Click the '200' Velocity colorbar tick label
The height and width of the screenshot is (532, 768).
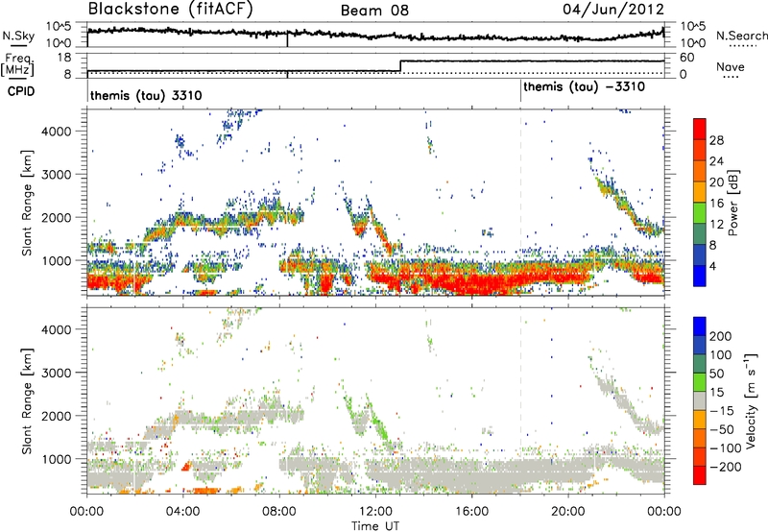[721, 336]
